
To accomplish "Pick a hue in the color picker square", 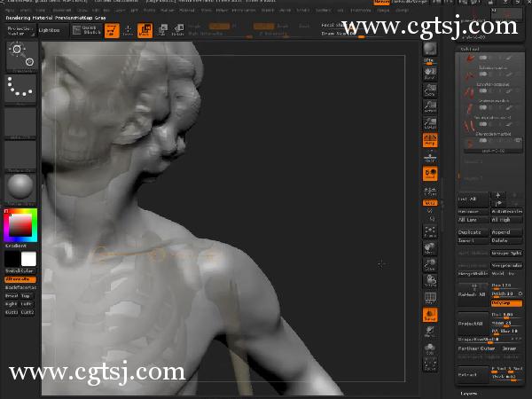I will (20, 225).
